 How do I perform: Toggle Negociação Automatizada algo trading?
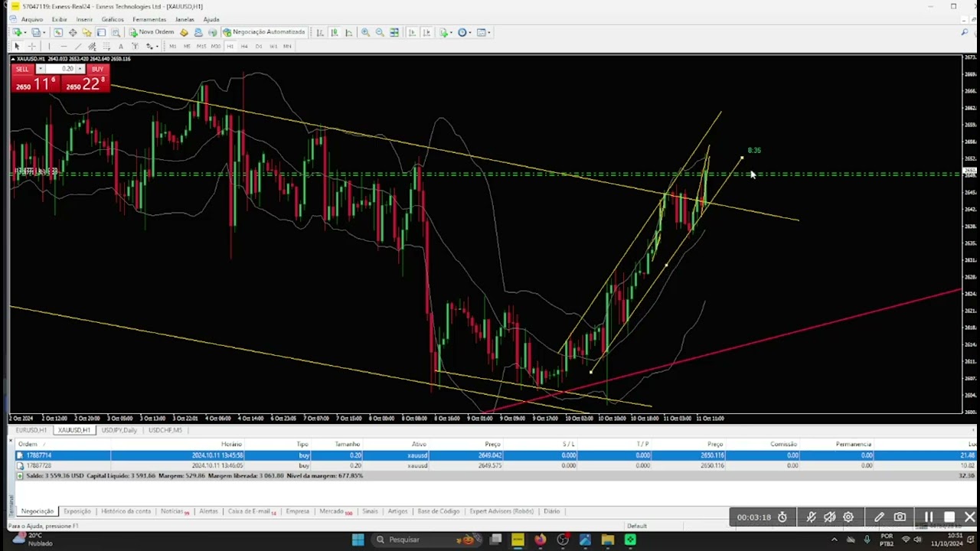tap(263, 32)
